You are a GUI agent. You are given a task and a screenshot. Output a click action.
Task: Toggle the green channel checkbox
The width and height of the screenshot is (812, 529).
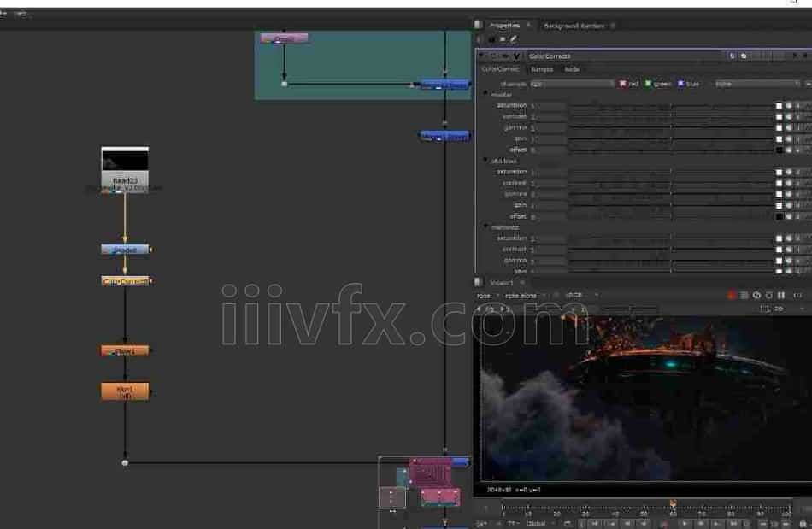648,84
